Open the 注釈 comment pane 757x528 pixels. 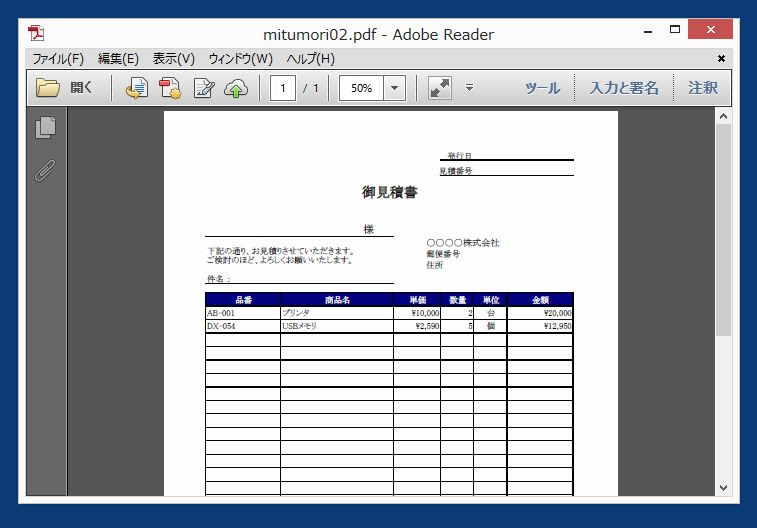tap(702, 88)
